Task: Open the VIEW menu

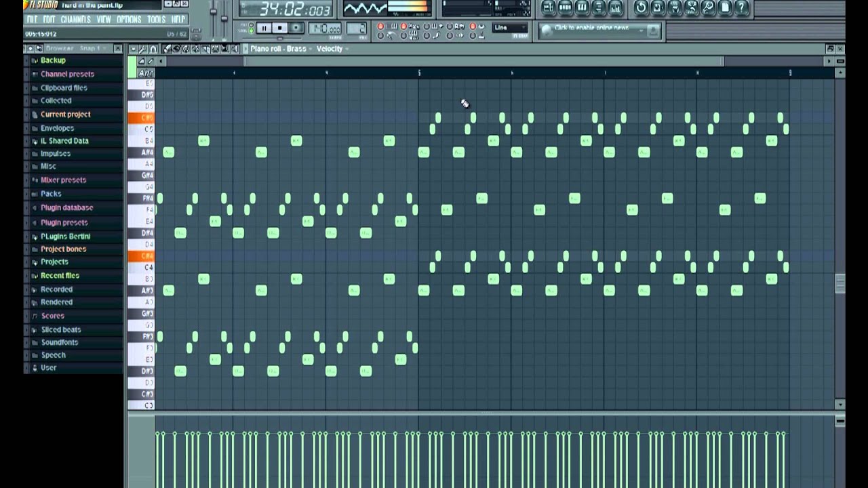Action: coord(104,20)
